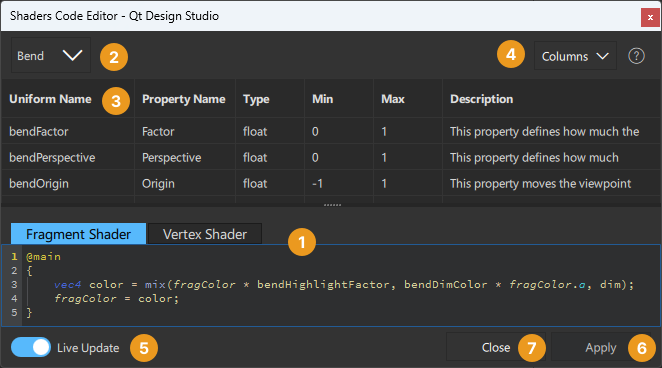Image resolution: width=662 pixels, height=368 pixels.
Task: Click the Origin property name cell
Action: pos(185,184)
